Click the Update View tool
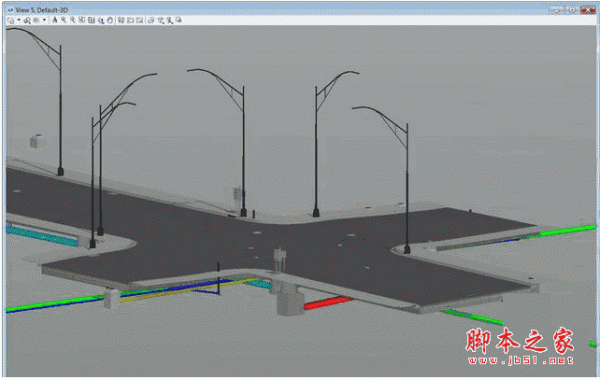Viewport: 600px width, 380px height. (54, 20)
